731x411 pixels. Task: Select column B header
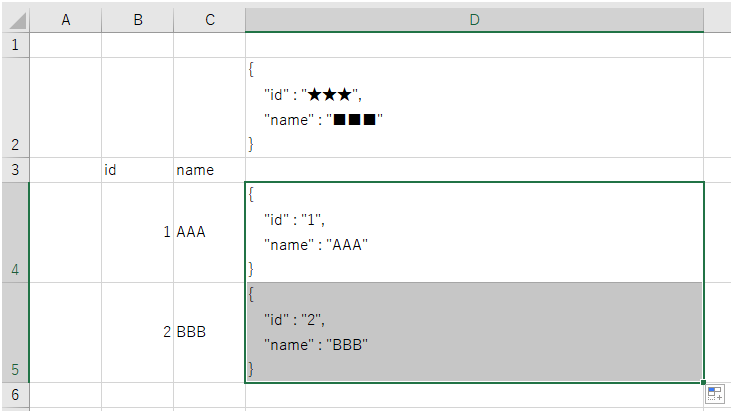click(138, 20)
